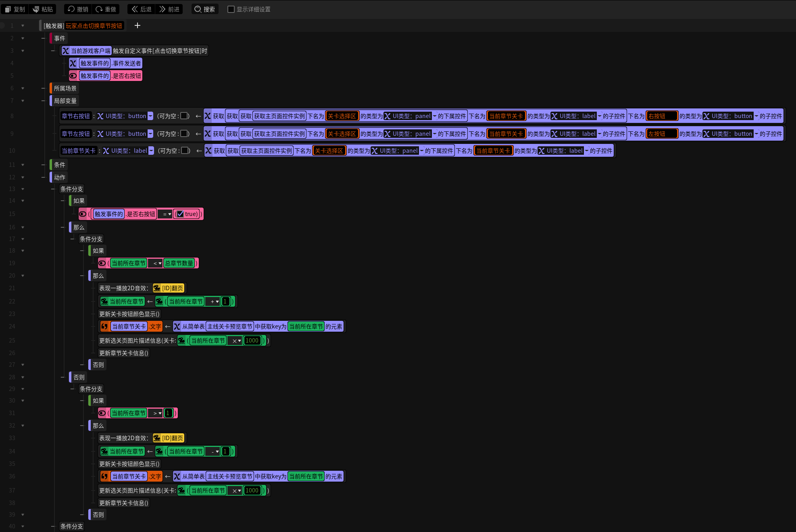Undo with the 撤销 arrow icon
Image resolution: width=796 pixels, height=532 pixels.
[x=71, y=9]
